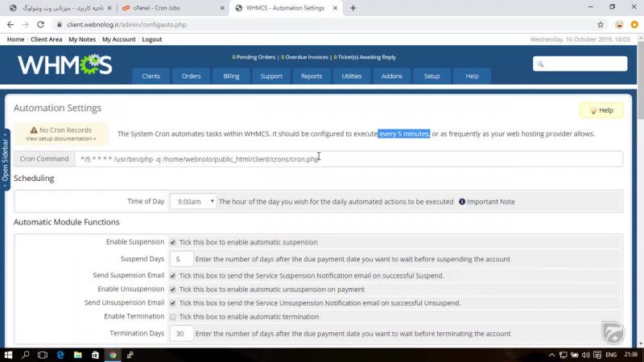
Task: Open the Addons menu
Action: 392,76
